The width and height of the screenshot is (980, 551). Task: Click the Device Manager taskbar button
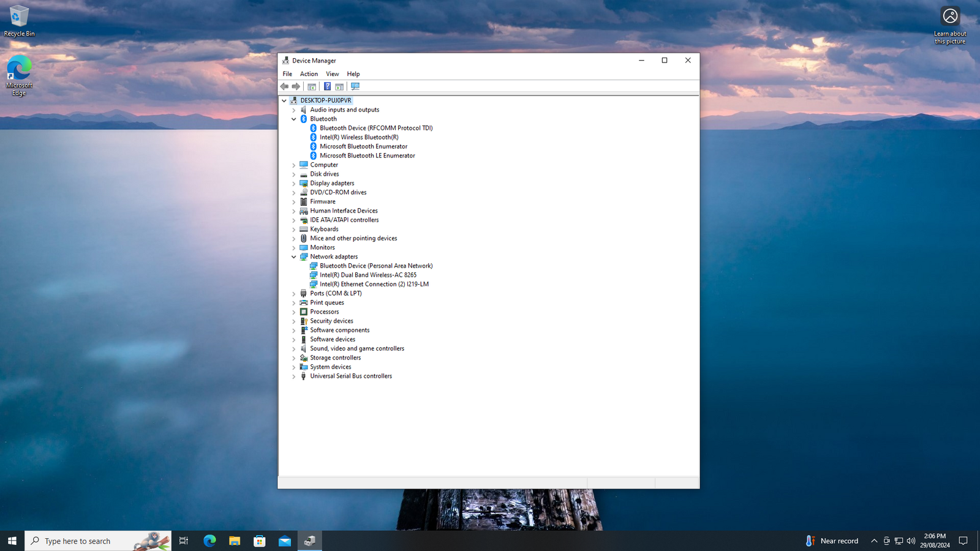click(x=310, y=541)
